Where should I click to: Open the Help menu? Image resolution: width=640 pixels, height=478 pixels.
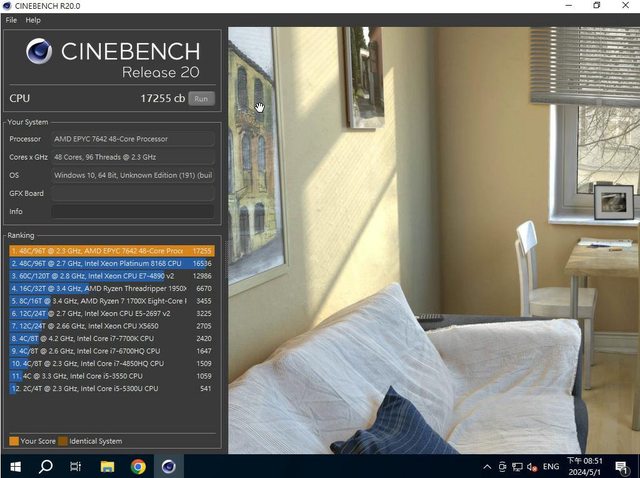tap(33, 20)
